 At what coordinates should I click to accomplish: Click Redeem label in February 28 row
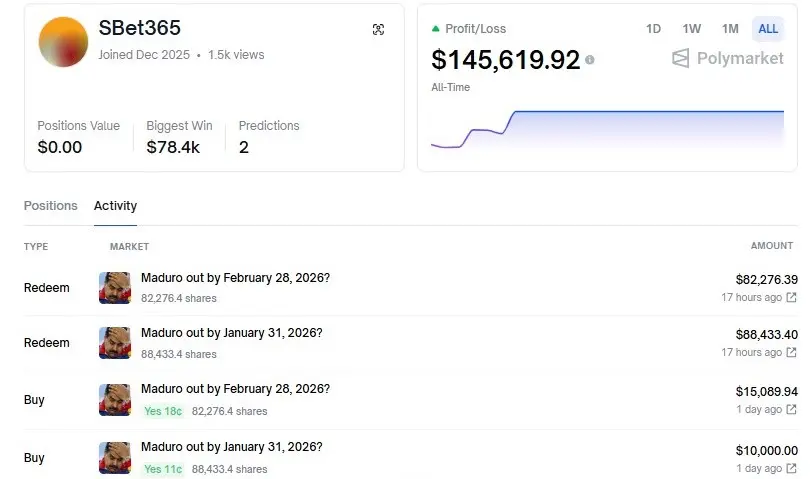click(x=46, y=288)
